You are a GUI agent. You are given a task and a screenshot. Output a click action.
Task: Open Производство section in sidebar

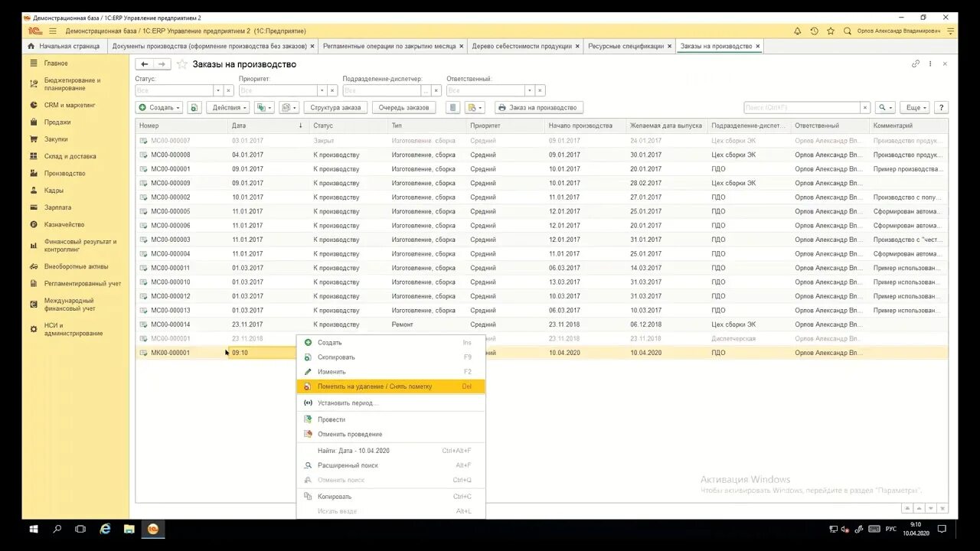[x=64, y=174]
